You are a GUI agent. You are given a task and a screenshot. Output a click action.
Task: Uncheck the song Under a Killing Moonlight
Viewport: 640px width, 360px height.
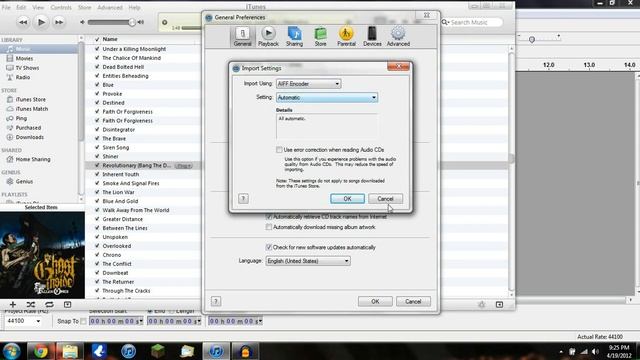[97, 49]
